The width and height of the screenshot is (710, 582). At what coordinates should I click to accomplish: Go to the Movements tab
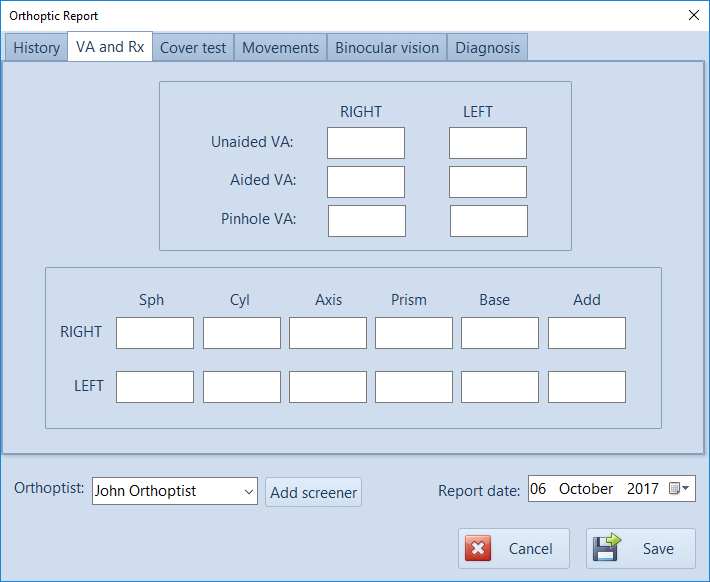(281, 48)
